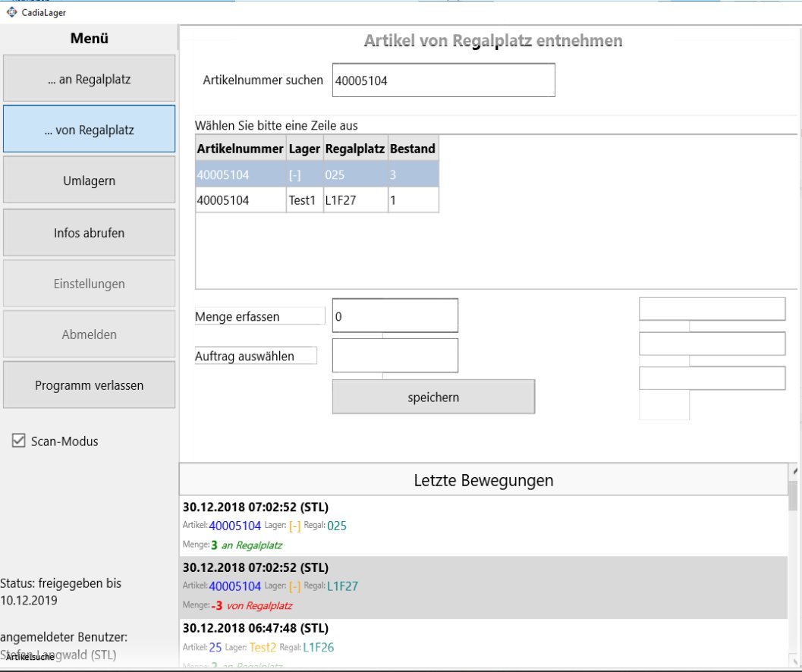
Task: Sort by the Bestand column header
Action: click(412, 149)
